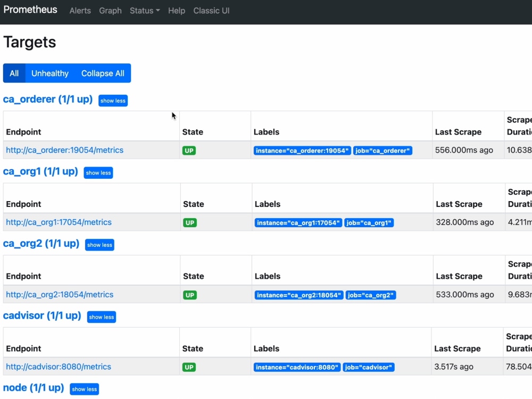Click the Prometheus brand logo

tap(30, 10)
